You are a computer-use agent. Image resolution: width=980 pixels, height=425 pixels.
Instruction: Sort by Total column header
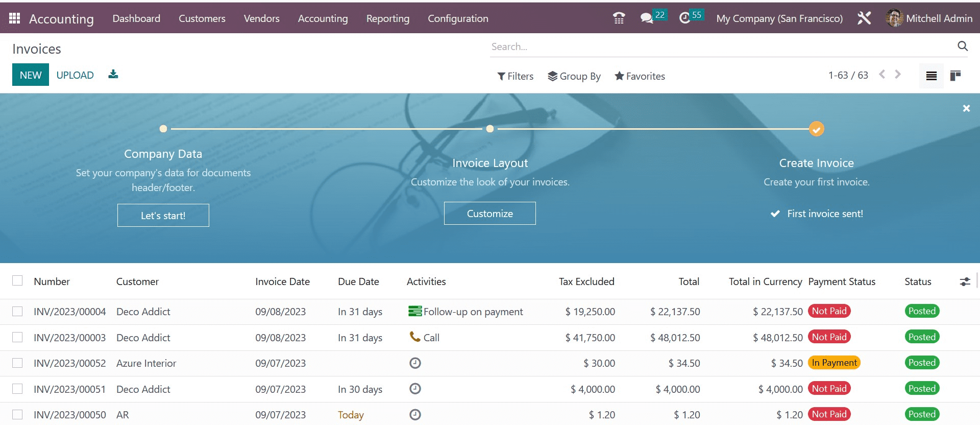click(x=689, y=281)
